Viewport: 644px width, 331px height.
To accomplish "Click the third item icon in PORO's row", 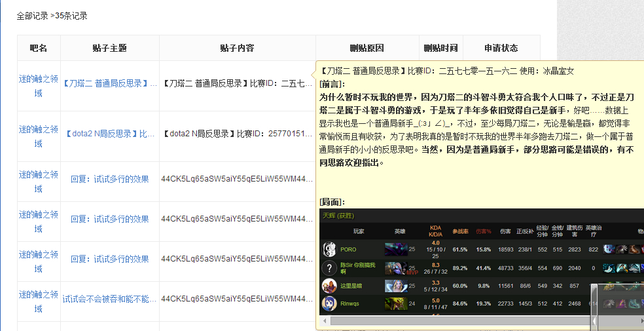I will (x=635, y=249).
